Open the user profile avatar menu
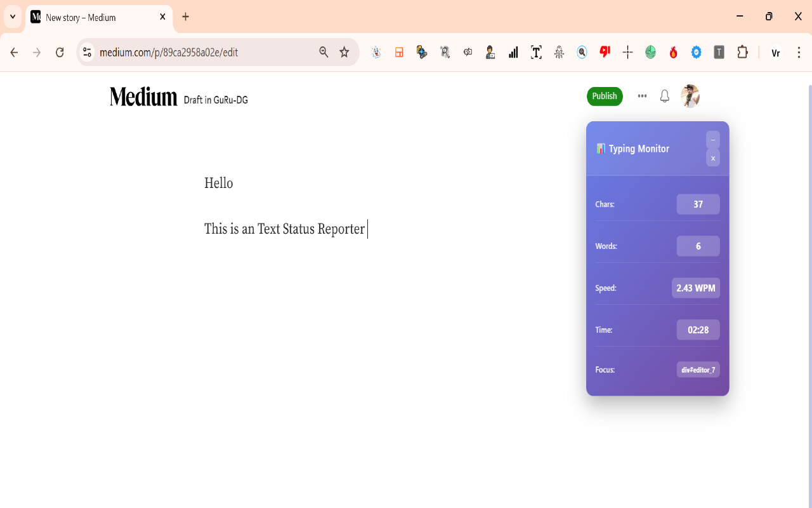 tap(690, 97)
